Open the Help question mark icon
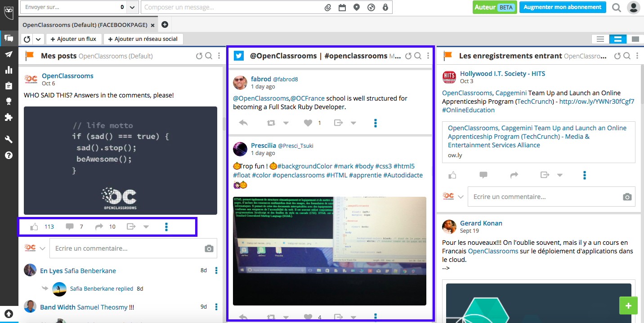The width and height of the screenshot is (644, 323). coord(9,155)
